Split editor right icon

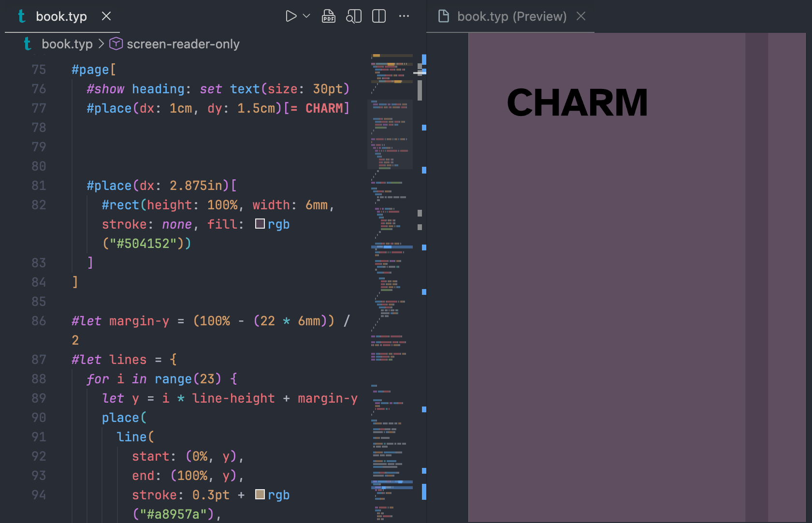coord(379,16)
